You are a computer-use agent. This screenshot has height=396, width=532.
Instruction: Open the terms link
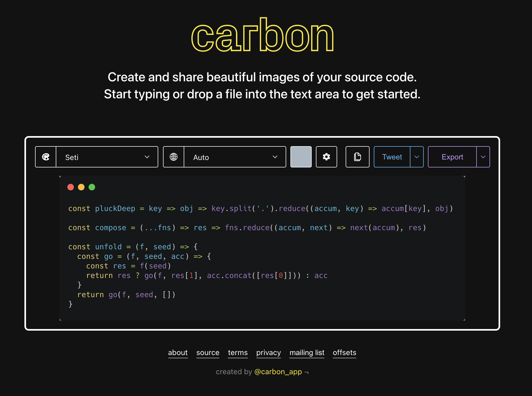(238, 353)
